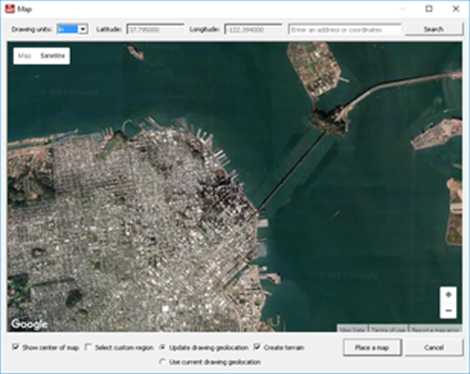Click the Search button
Image resolution: width=470 pixels, height=374 pixels.
(x=434, y=29)
